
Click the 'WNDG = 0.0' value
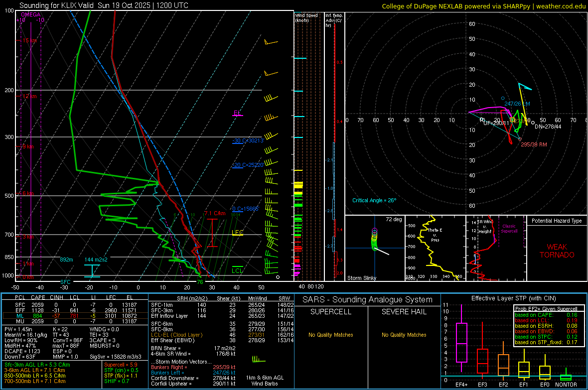[104, 329]
